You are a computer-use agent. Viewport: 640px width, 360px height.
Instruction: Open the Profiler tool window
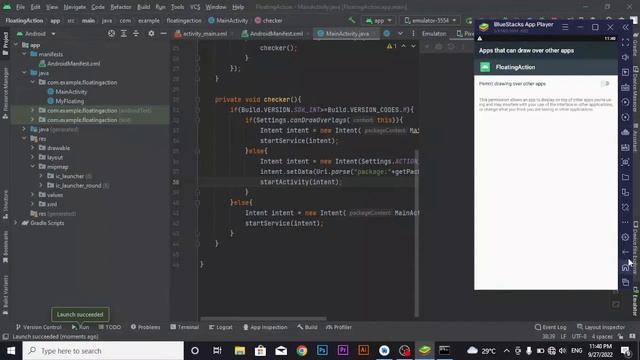coord(339,327)
